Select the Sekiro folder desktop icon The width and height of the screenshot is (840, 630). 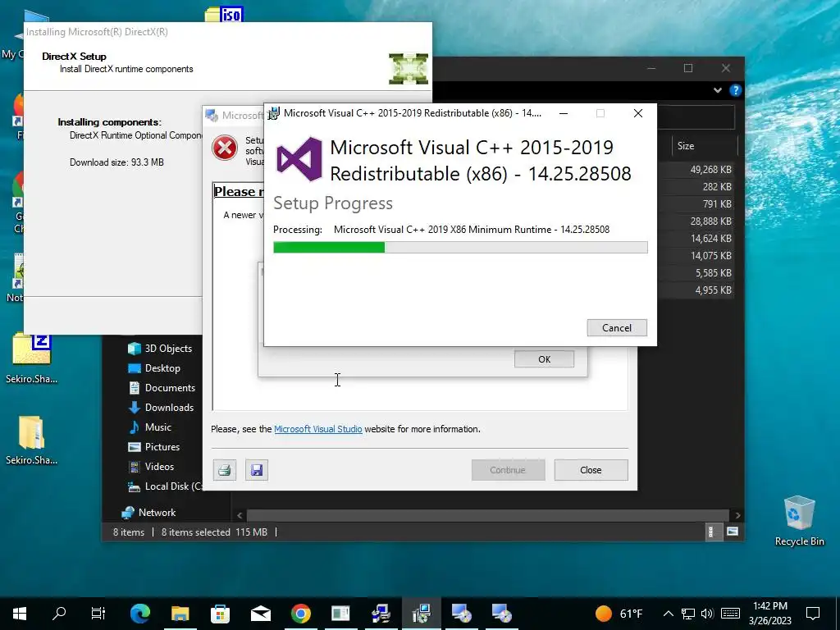pos(32,440)
